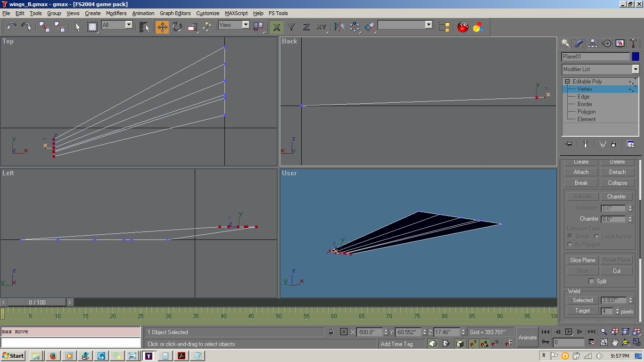This screenshot has width=644, height=362.
Task: Open the Customize menu
Action: pos(207,13)
